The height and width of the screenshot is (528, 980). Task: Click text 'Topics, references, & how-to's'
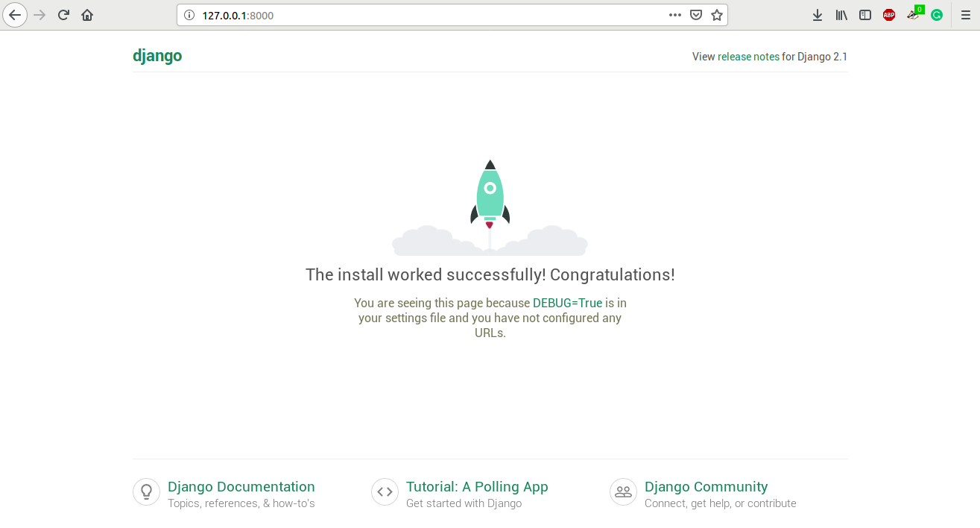(x=241, y=503)
